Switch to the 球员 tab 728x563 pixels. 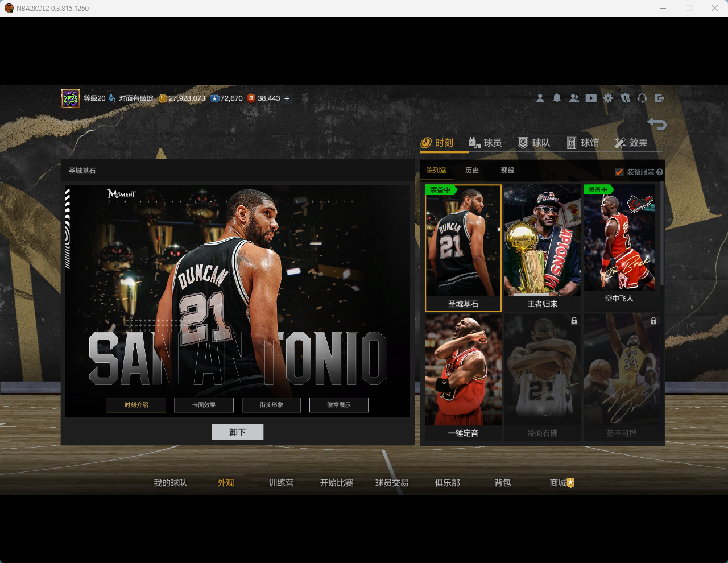point(485,143)
